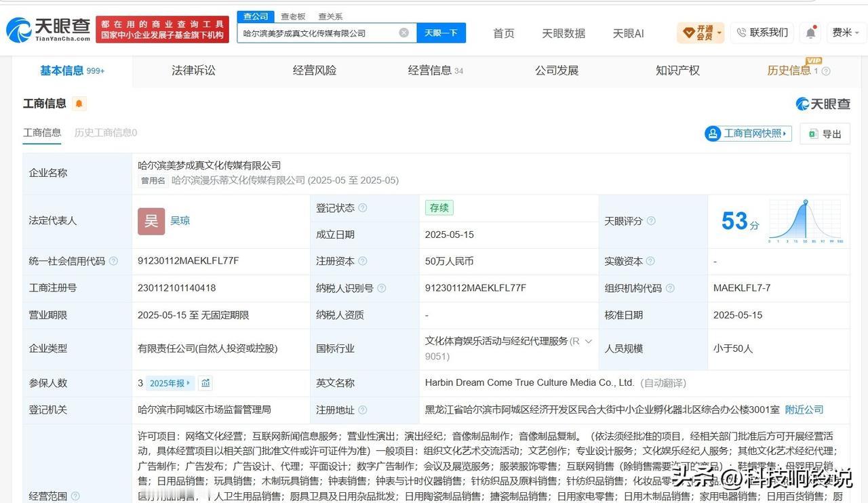Select the 查关系 search tab
The height and width of the screenshot is (503, 868).
[x=330, y=16]
